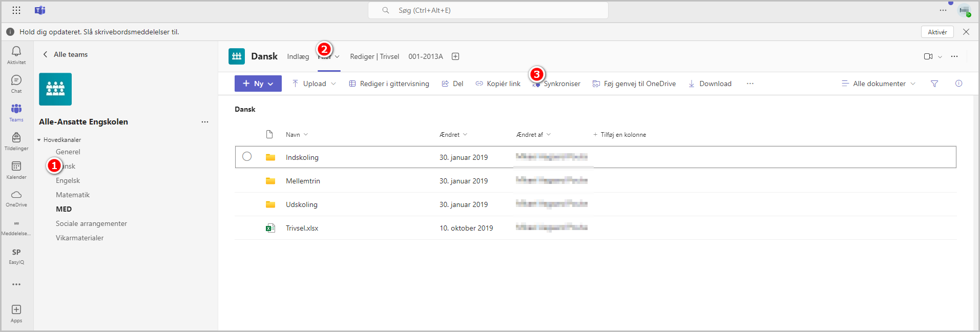Open the Apps store icon
This screenshot has width=980, height=332.
pyautogui.click(x=16, y=314)
